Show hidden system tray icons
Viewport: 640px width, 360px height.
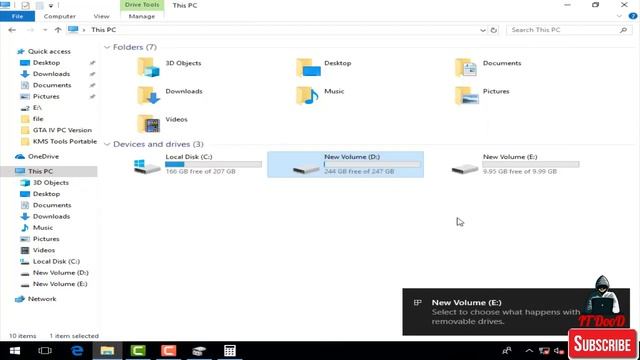pyautogui.click(x=529, y=351)
